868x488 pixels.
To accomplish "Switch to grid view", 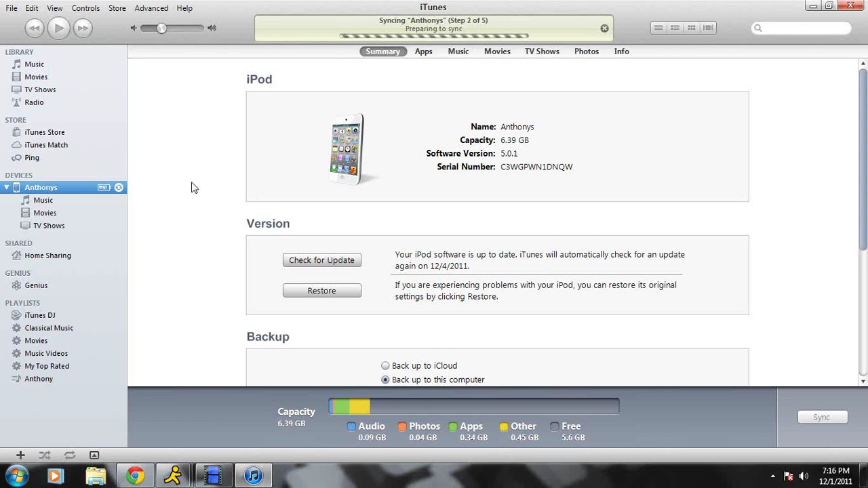I will pyautogui.click(x=691, y=28).
